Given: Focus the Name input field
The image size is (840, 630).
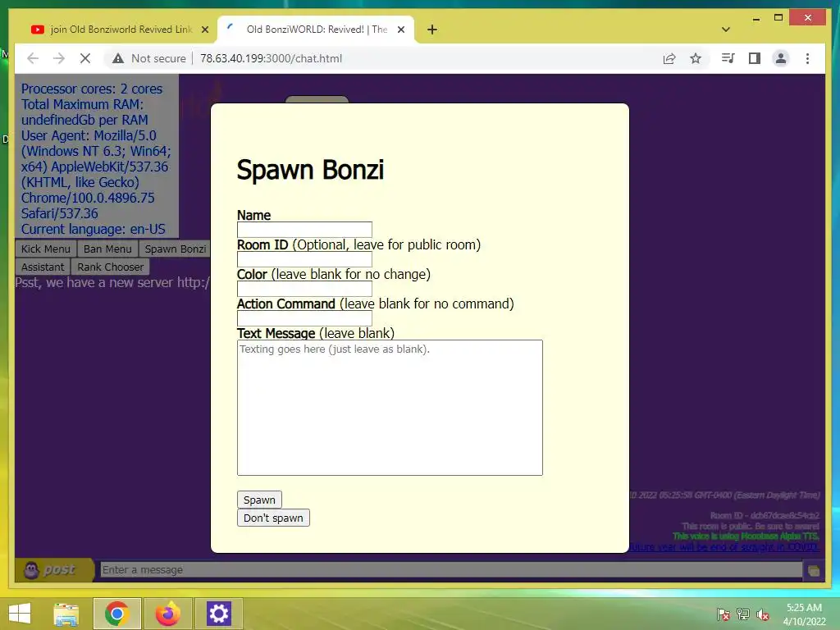Looking at the screenshot, I should [304, 230].
